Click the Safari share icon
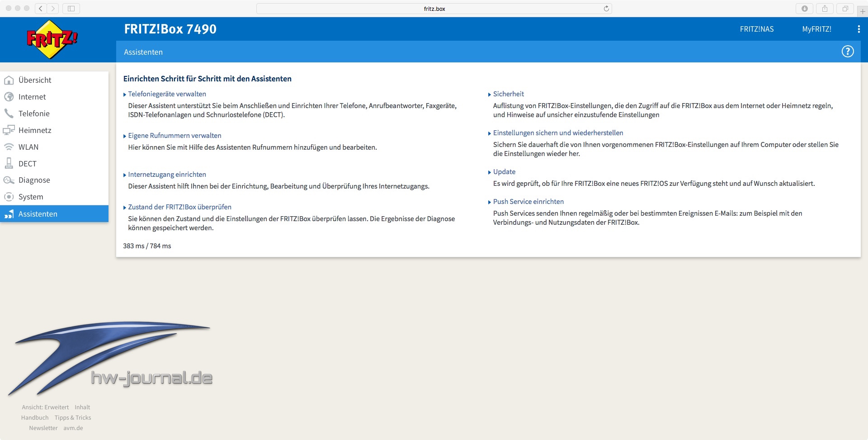This screenshot has width=868, height=440. coord(825,9)
